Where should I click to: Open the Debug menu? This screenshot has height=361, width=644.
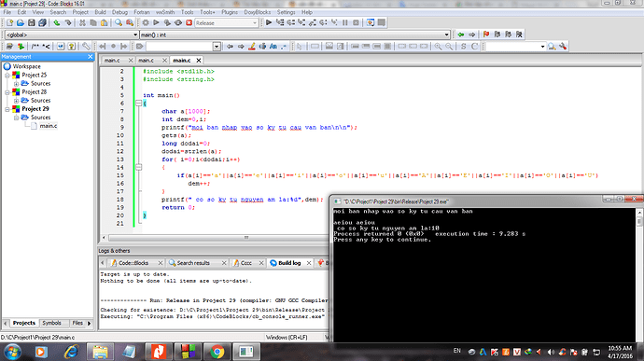tap(119, 12)
